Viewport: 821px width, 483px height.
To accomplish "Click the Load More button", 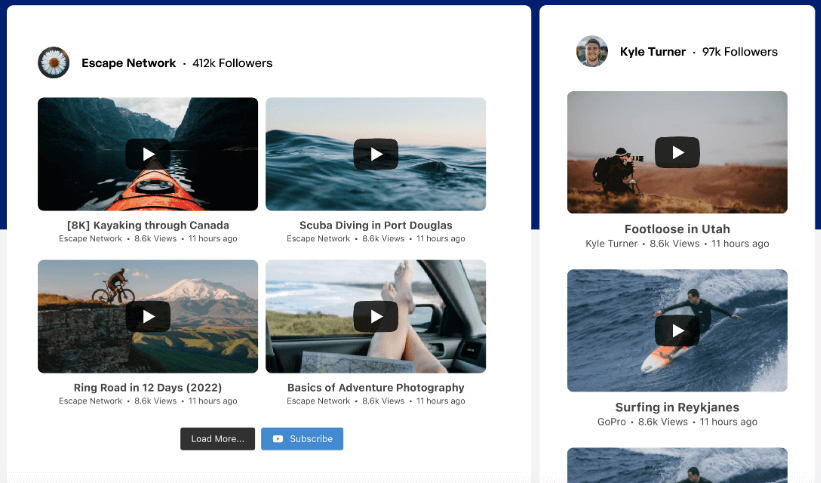I will [217, 439].
